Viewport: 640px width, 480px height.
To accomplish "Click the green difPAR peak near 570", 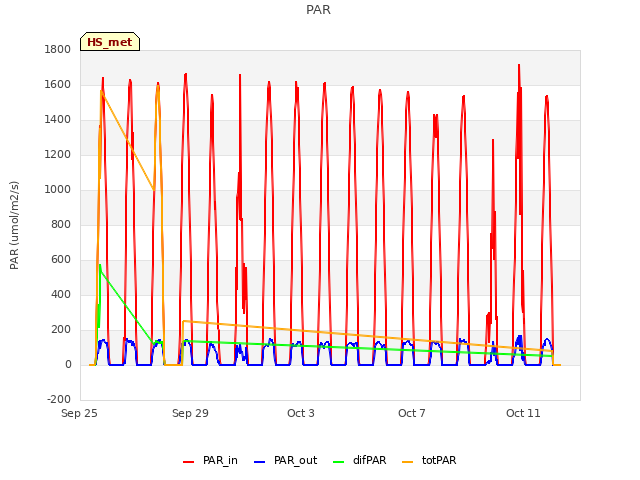I will click(100, 265).
